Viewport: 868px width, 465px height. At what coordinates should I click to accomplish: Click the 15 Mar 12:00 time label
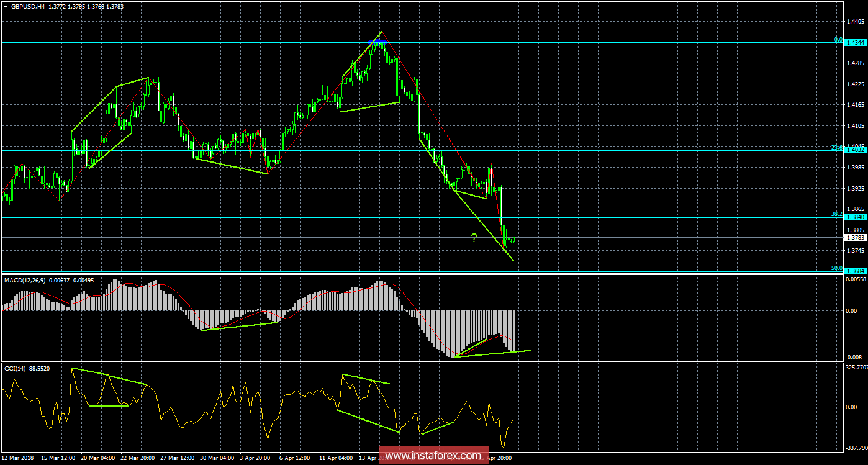57,458
